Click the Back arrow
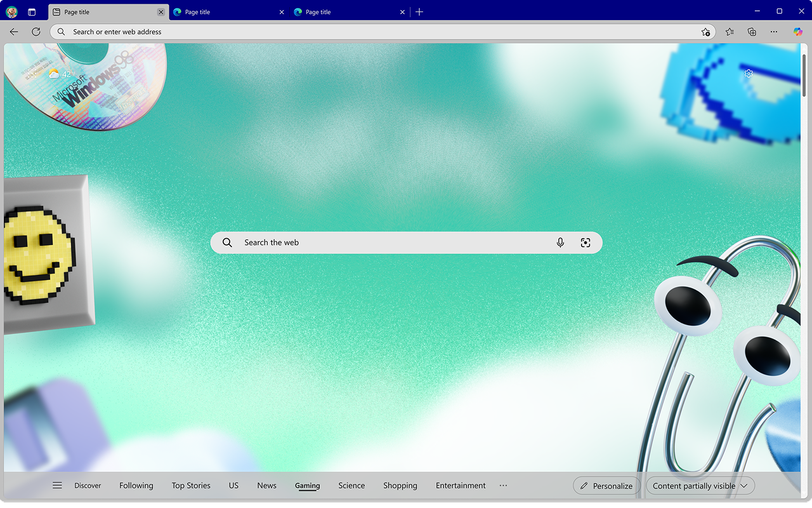This screenshot has width=812, height=508. [x=14, y=32]
